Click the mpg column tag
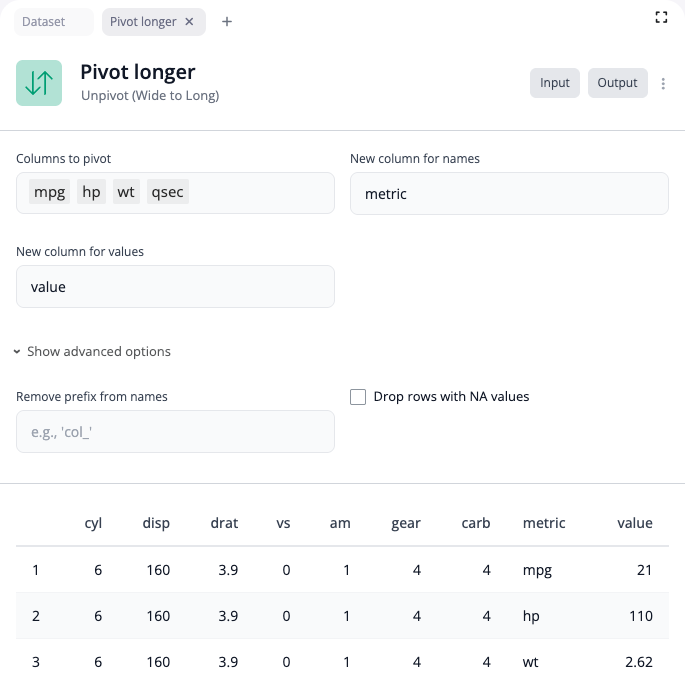The height and width of the screenshot is (680, 685). click(50, 193)
